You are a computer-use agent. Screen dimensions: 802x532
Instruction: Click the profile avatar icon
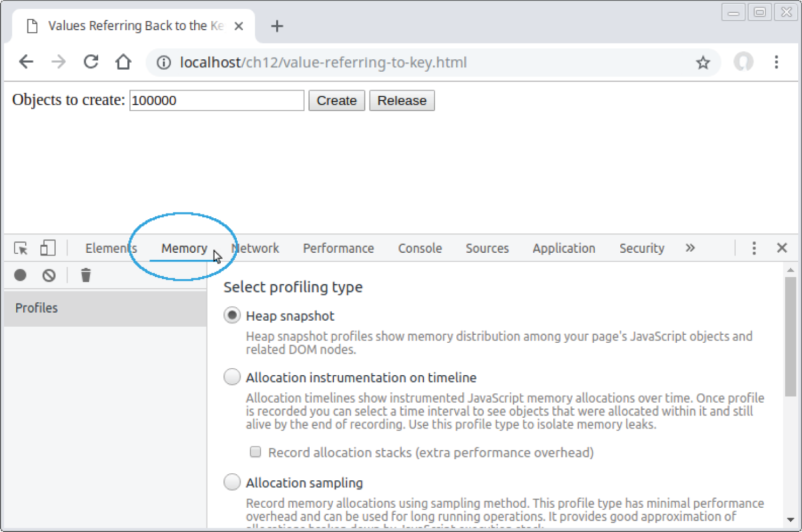(x=743, y=61)
